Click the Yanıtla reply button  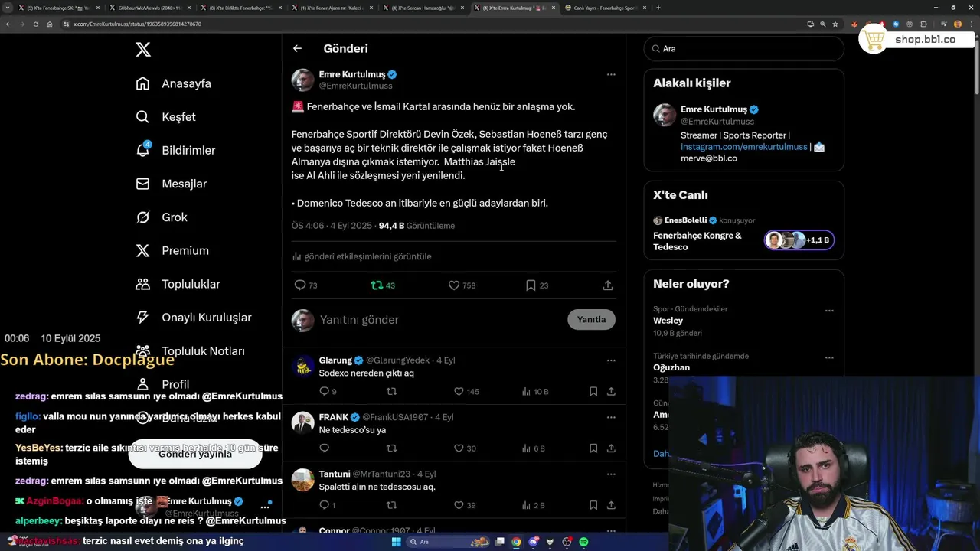point(591,319)
